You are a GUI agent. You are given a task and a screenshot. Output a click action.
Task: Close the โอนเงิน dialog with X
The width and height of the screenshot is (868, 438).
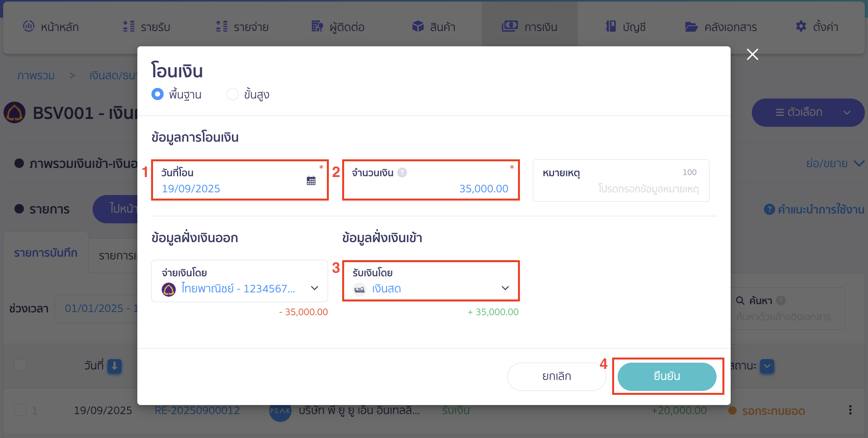(752, 54)
